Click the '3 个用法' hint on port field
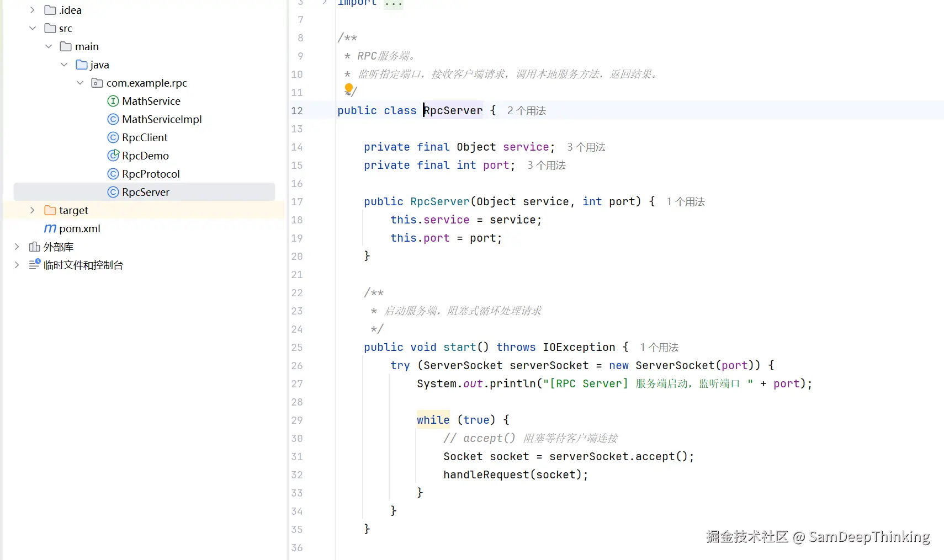 (x=547, y=165)
